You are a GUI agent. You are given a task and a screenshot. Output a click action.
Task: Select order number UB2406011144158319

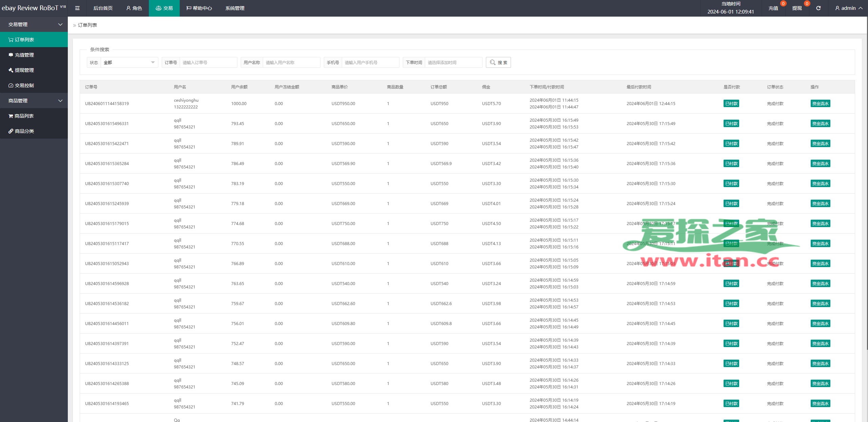tap(107, 104)
